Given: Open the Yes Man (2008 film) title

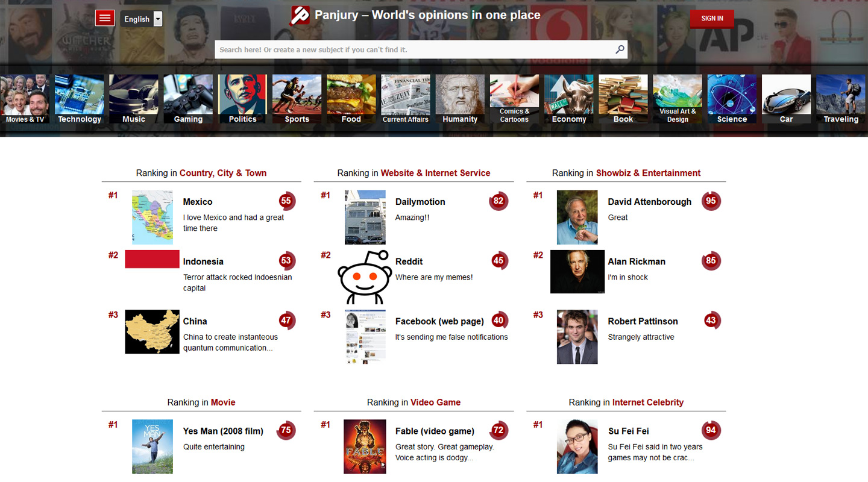Looking at the screenshot, I should tap(223, 431).
